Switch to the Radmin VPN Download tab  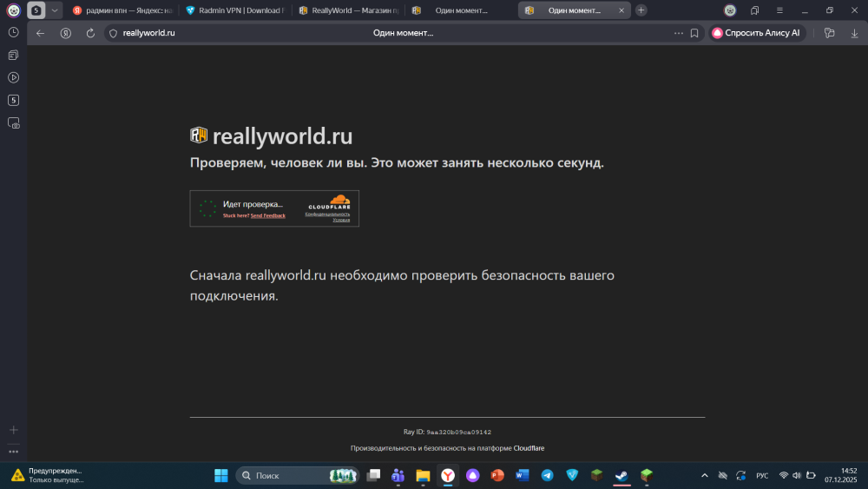236,10
